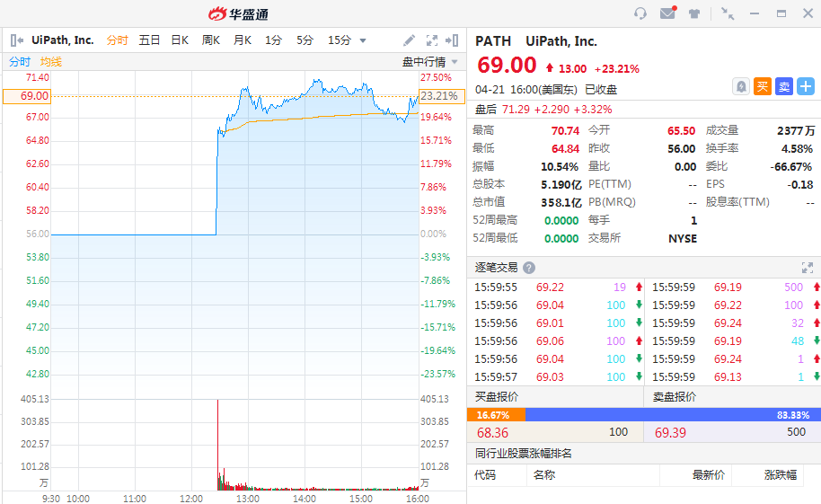Toggle the 分时 line legend
The height and width of the screenshot is (504, 821).
click(20, 62)
